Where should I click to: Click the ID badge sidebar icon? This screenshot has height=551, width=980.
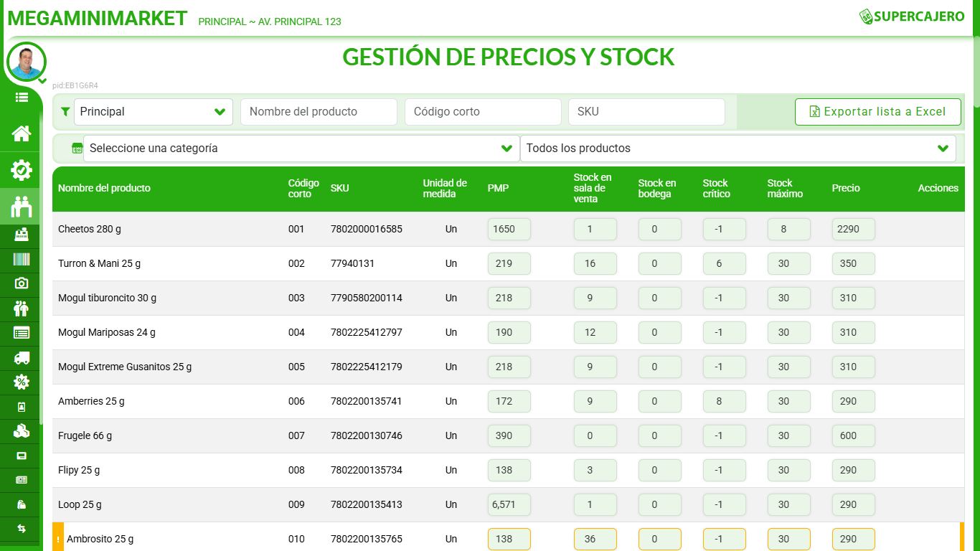tap(22, 407)
